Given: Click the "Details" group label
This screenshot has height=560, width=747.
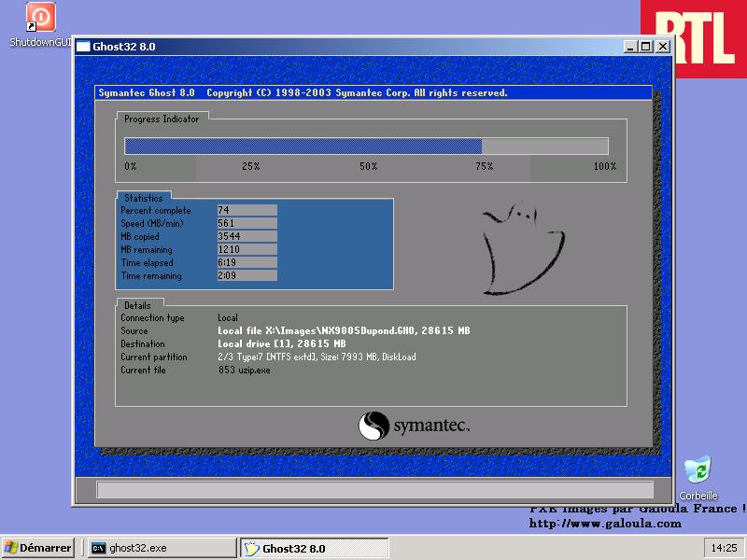Looking at the screenshot, I should click(x=137, y=306).
